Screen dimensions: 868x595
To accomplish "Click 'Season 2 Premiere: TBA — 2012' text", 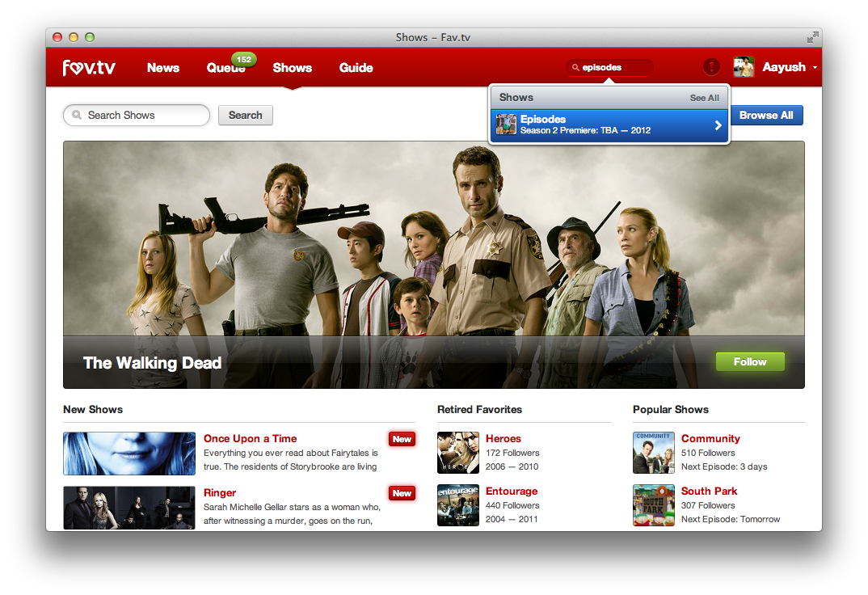I will click(x=585, y=131).
